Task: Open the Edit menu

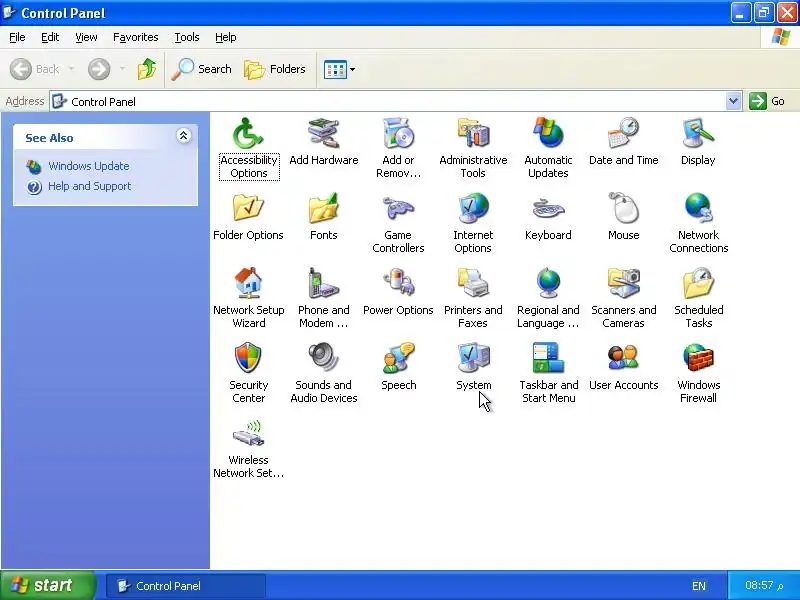Action: click(50, 37)
